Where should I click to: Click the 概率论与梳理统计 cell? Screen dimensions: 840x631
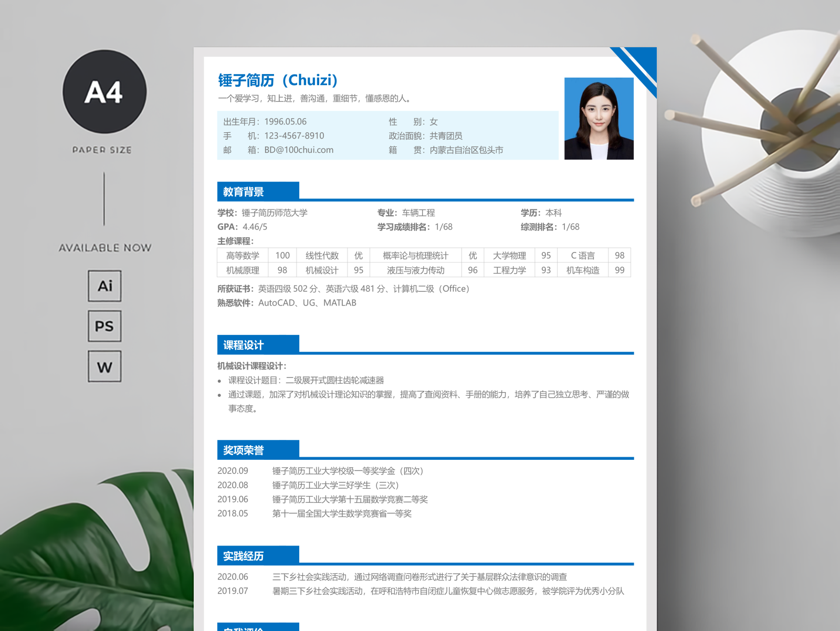[415, 256]
